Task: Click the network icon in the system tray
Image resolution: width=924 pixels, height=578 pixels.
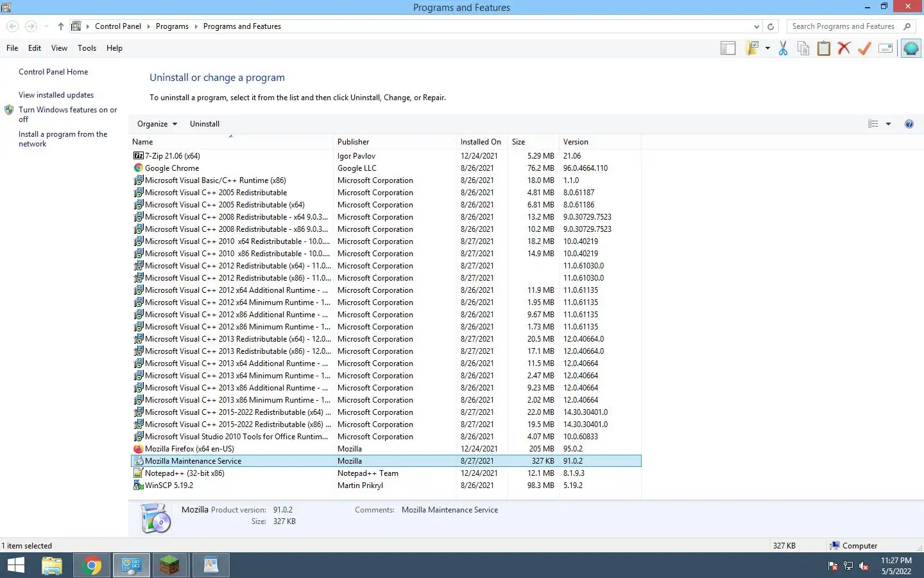Action: click(x=848, y=566)
